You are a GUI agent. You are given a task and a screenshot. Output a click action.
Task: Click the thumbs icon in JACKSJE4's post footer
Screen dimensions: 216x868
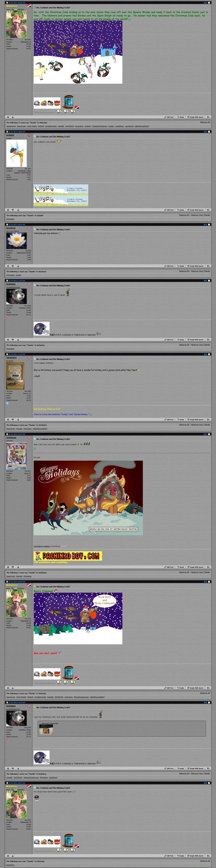[13, 419]
